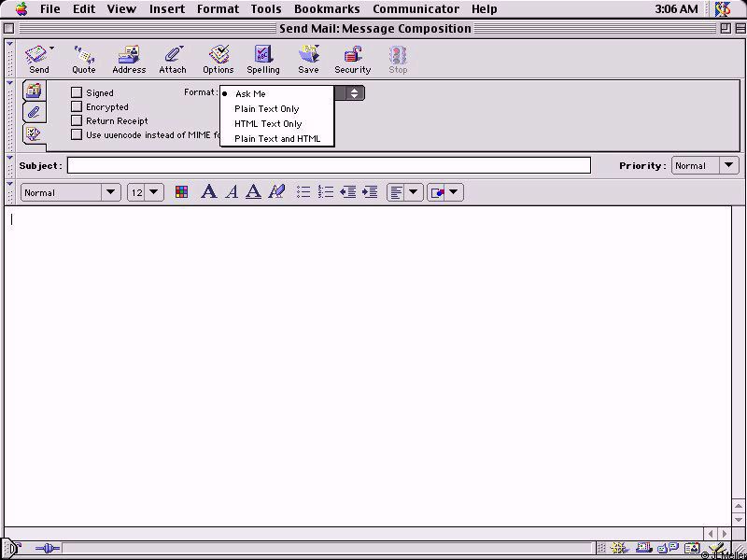Click the Format popup arrows button
Viewport: 747px width, 560px height.
coord(354,92)
